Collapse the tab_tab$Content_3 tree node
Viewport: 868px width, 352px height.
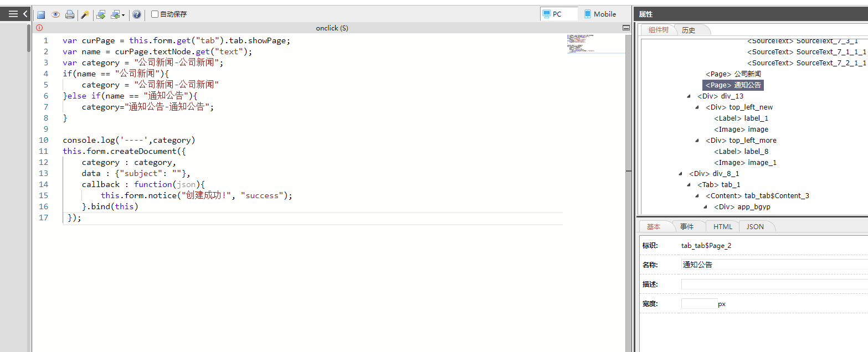(x=697, y=195)
